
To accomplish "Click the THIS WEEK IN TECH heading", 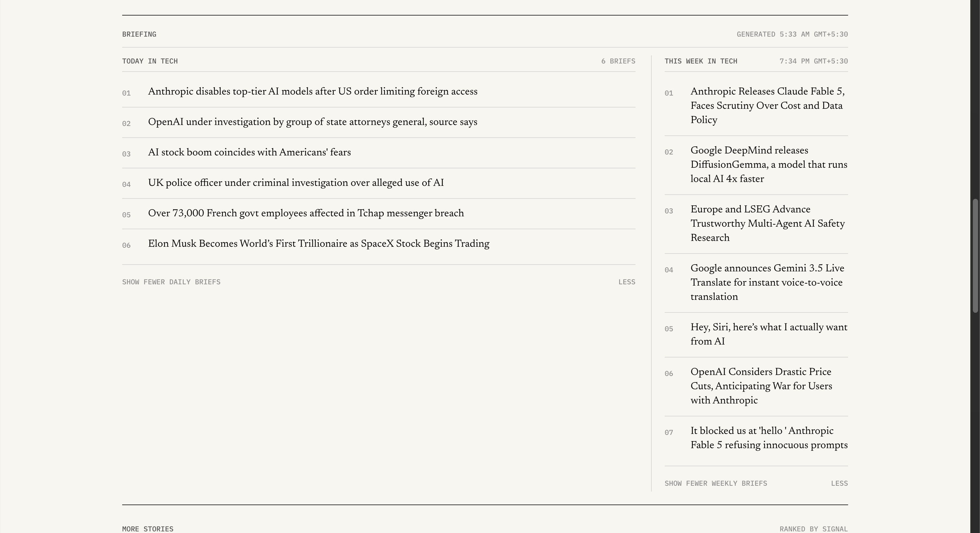I will pyautogui.click(x=701, y=61).
